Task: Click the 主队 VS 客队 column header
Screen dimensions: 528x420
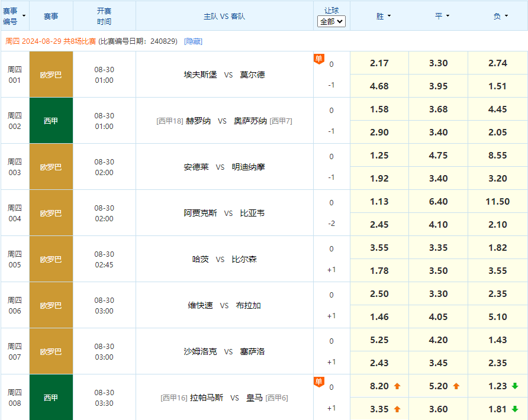Action: (x=224, y=16)
